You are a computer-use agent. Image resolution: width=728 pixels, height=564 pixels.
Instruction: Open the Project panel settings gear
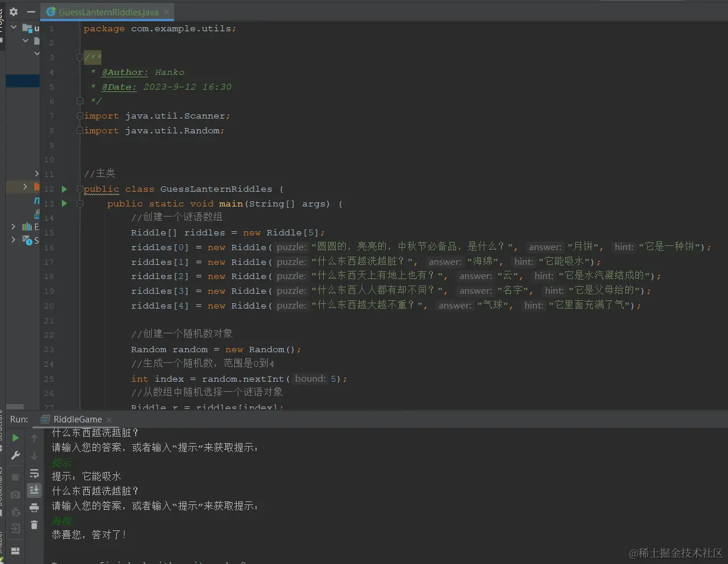(x=14, y=11)
